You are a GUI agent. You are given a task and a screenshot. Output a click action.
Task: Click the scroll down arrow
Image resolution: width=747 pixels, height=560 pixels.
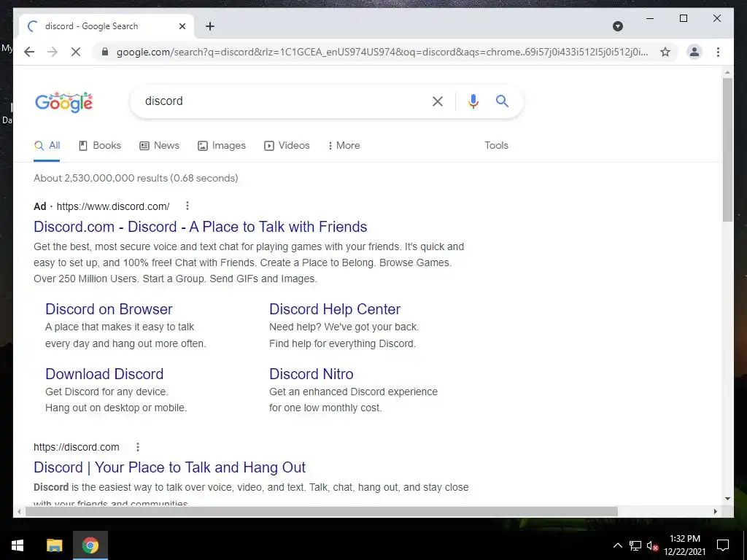[x=727, y=499]
